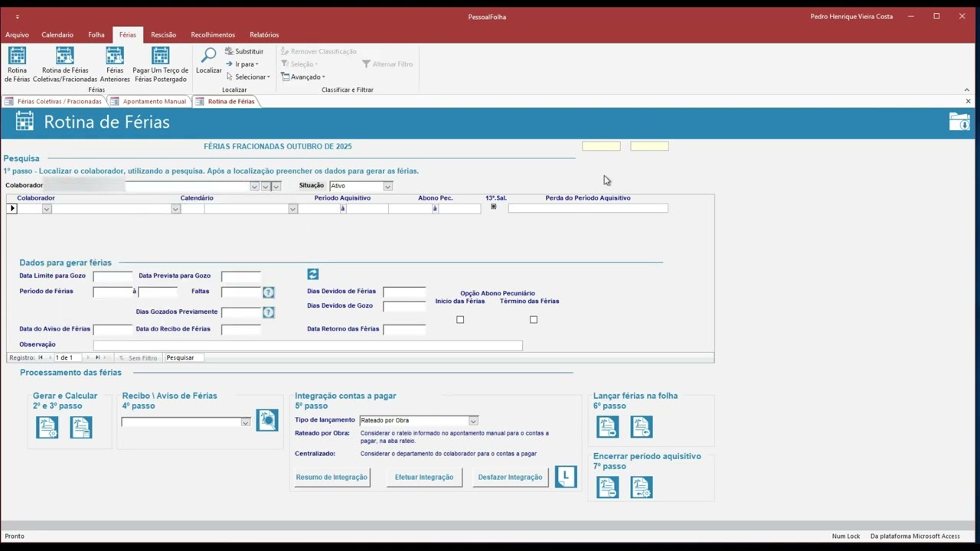
Task: Preview the Recibo \ Aviso de Férias report
Action: point(267,419)
